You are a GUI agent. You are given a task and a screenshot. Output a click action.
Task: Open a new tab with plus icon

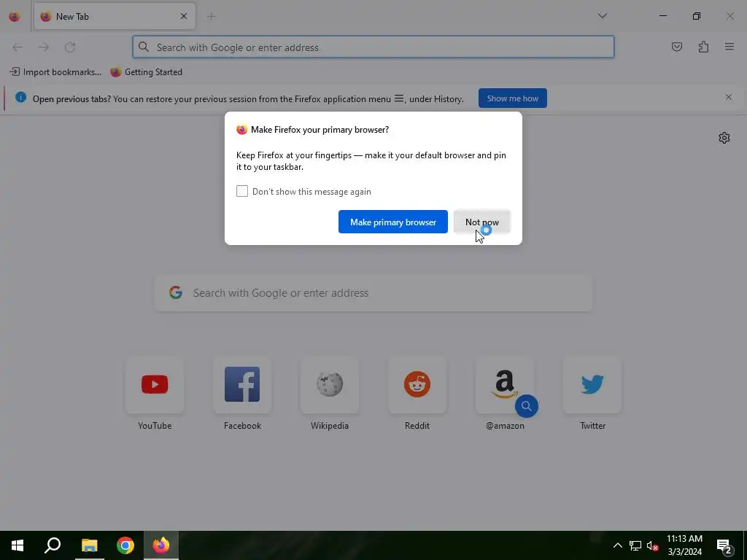211,17
